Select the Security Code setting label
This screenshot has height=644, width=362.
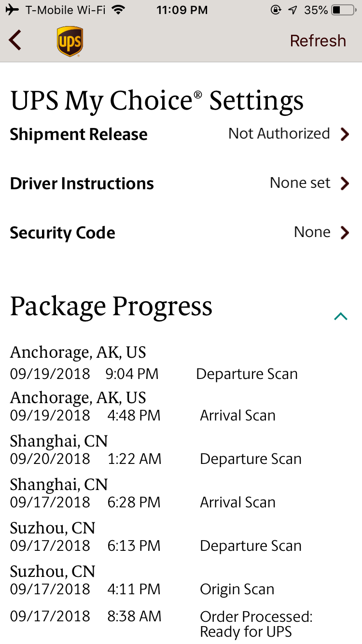pos(63,233)
